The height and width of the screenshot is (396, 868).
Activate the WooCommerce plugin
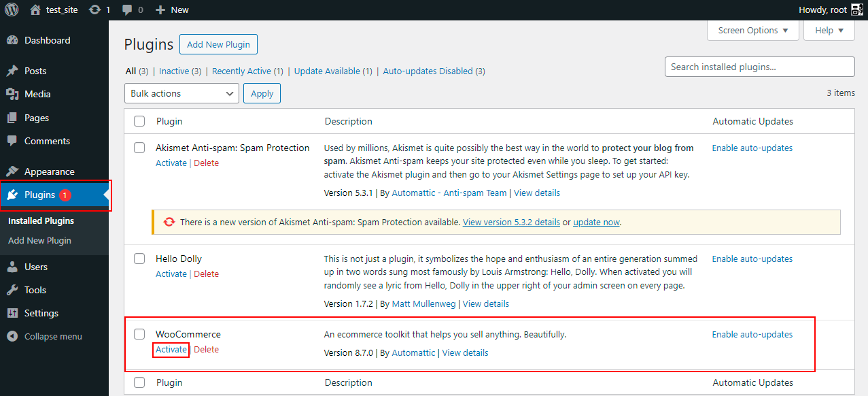pyautogui.click(x=171, y=349)
